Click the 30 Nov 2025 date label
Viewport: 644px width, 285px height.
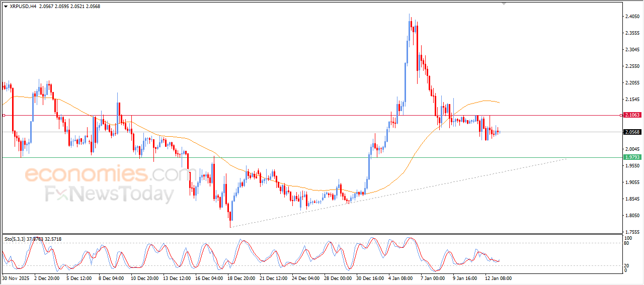pyautogui.click(x=16, y=277)
